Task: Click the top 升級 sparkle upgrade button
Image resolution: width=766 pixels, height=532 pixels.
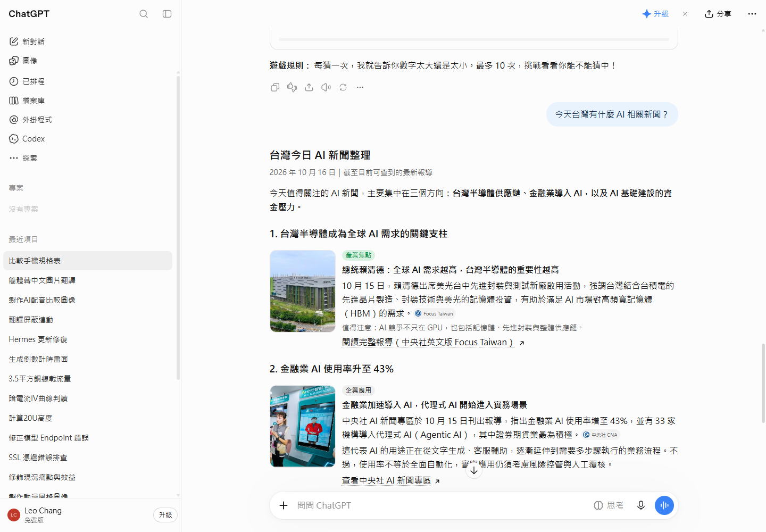Action: click(655, 14)
